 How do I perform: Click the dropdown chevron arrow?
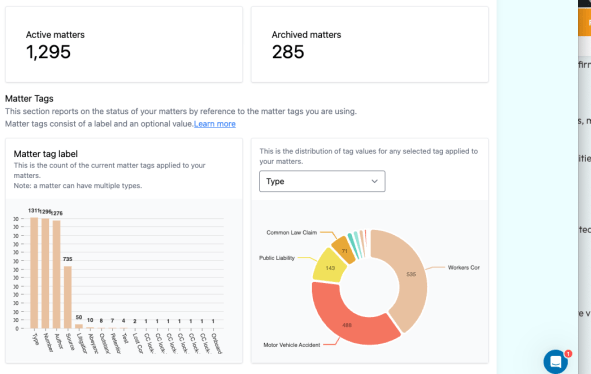pyautogui.click(x=374, y=181)
